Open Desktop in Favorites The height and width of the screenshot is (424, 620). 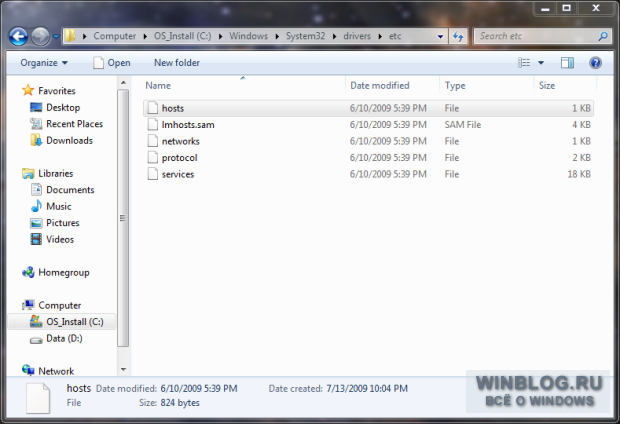pyautogui.click(x=55, y=108)
